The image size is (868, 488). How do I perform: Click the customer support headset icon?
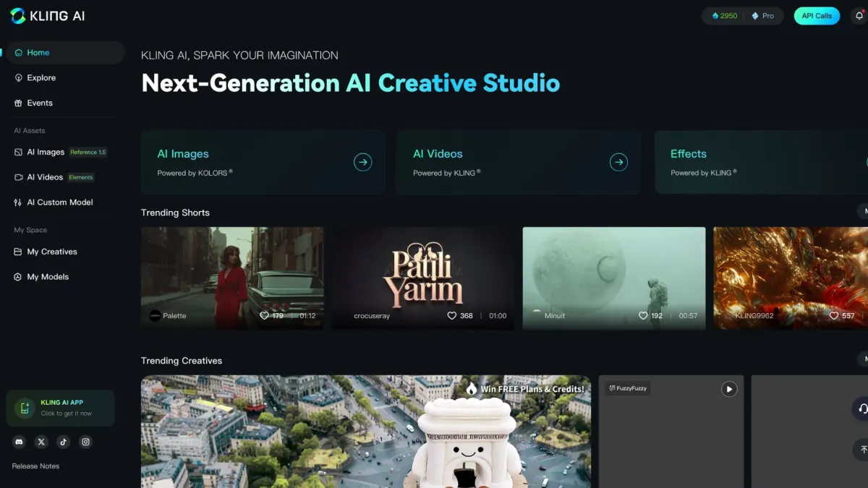pos(861,408)
